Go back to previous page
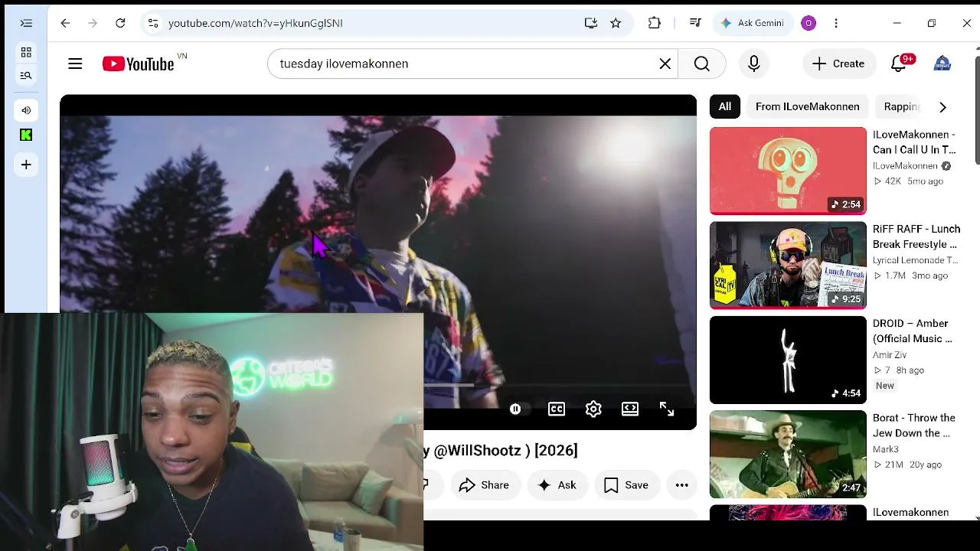 [x=65, y=23]
